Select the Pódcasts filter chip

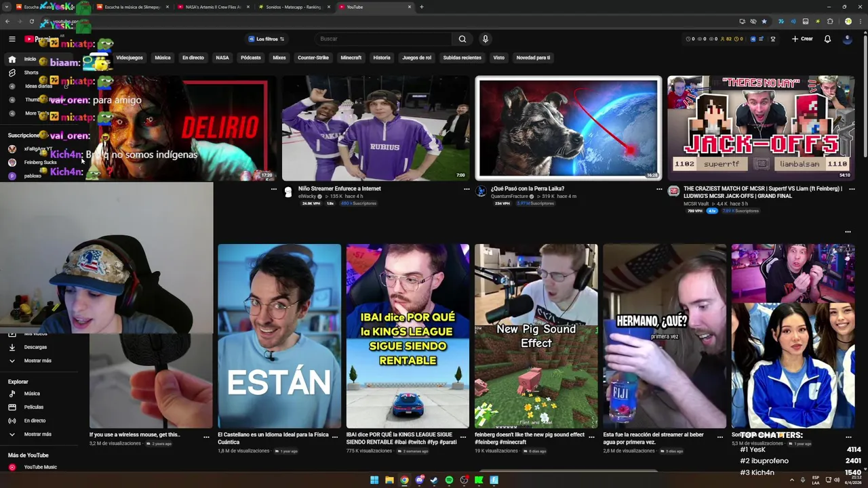[251, 58]
